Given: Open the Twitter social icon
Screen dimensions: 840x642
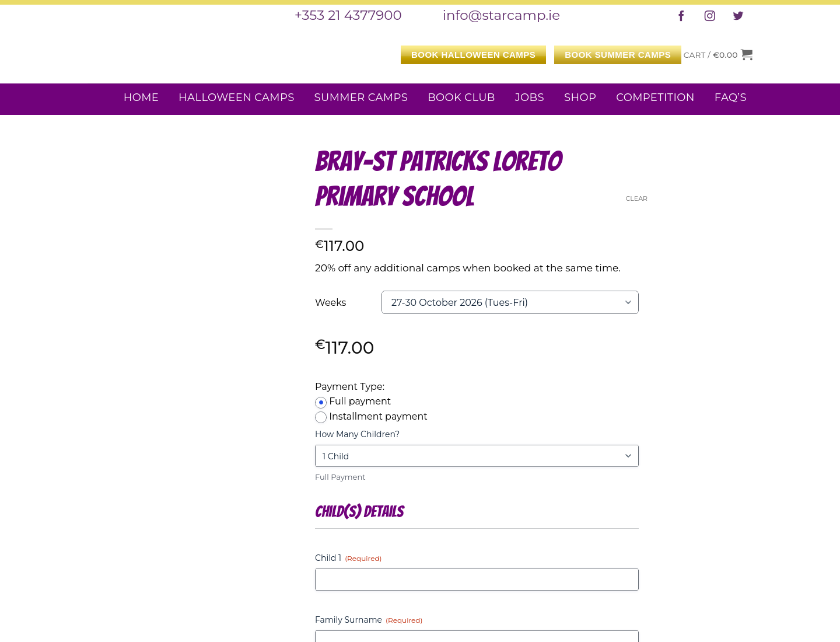Looking at the screenshot, I should 738,16.
